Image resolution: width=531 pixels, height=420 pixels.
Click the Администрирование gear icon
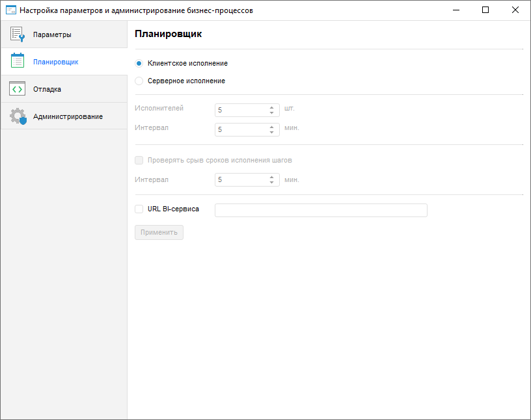point(18,116)
